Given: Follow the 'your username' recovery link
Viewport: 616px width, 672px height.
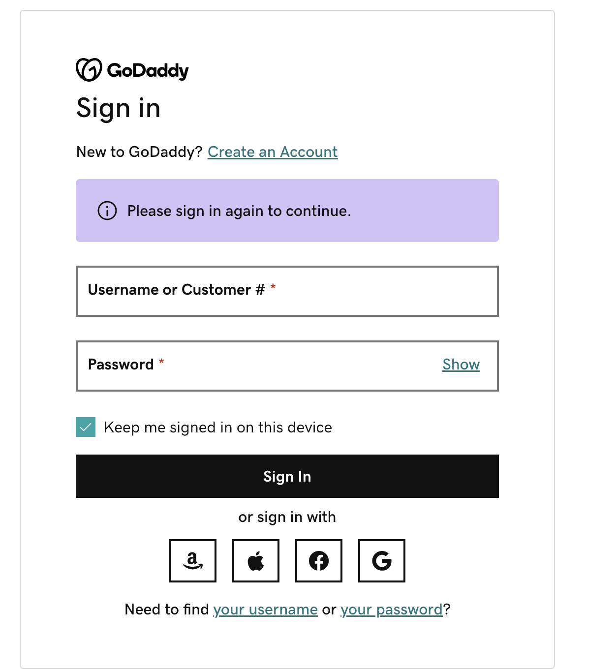Looking at the screenshot, I should (x=265, y=610).
